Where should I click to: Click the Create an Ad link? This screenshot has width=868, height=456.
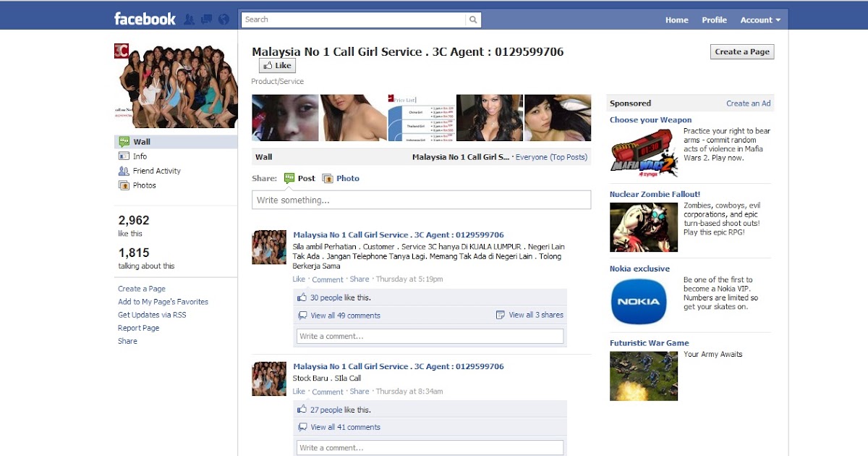coord(749,104)
